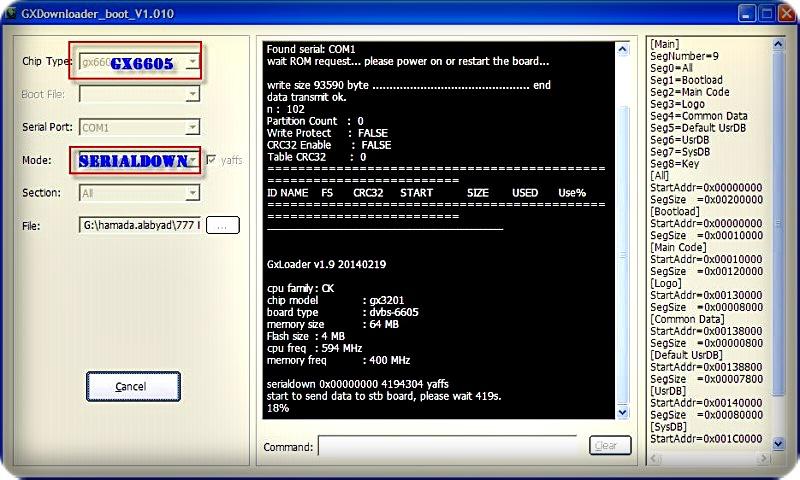800x480 pixels.
Task: Click the '[SysDB]' section header text
Action: tap(668, 427)
